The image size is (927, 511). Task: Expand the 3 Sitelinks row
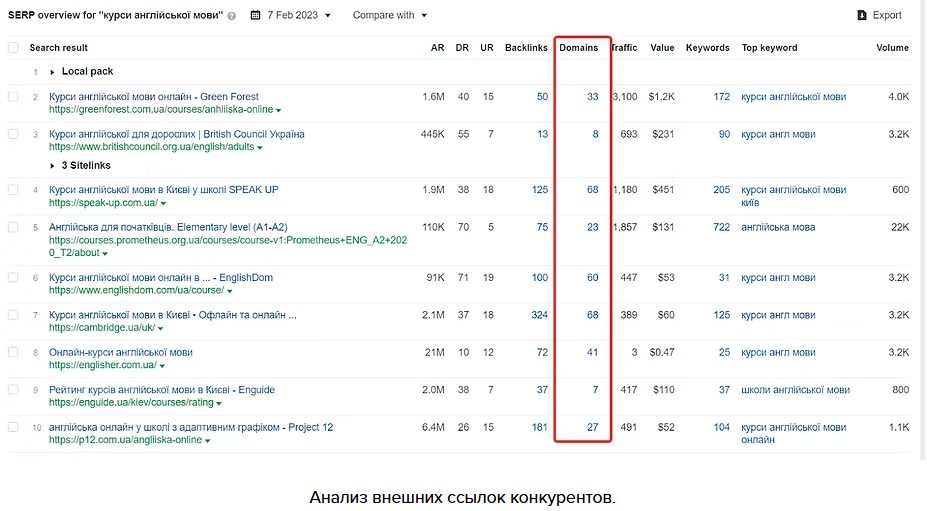(52, 165)
